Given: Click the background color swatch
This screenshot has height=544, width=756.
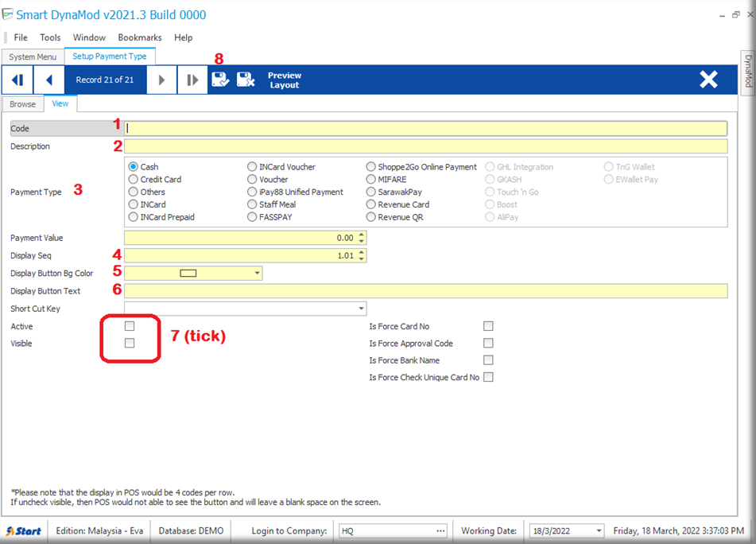Looking at the screenshot, I should pos(188,274).
